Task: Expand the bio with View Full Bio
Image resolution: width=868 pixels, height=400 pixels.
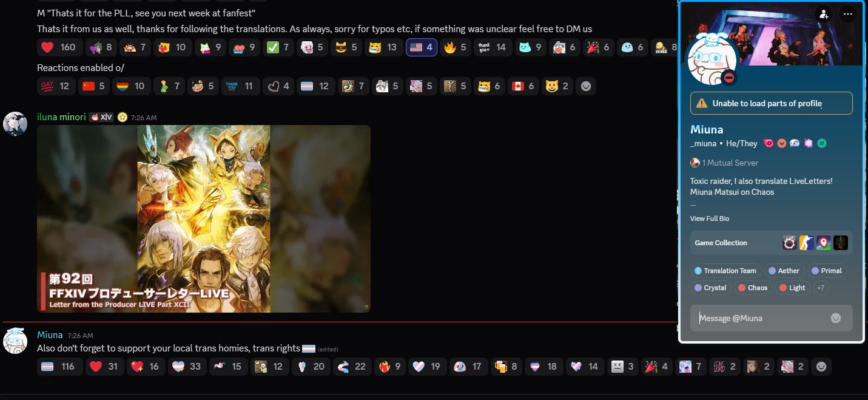Action: point(710,219)
